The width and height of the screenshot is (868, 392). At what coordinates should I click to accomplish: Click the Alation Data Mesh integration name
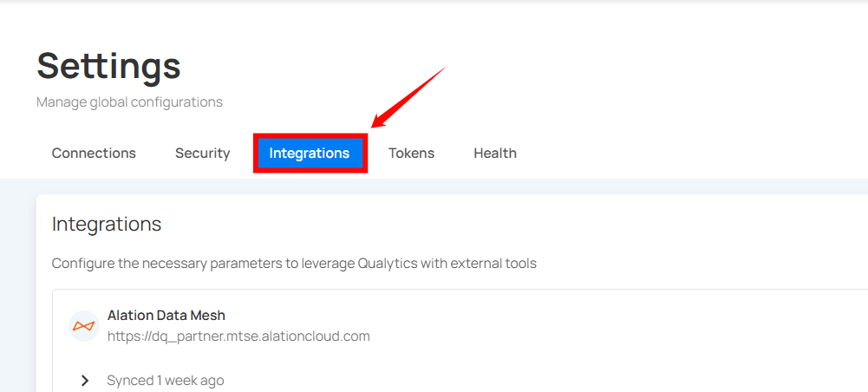click(x=166, y=316)
